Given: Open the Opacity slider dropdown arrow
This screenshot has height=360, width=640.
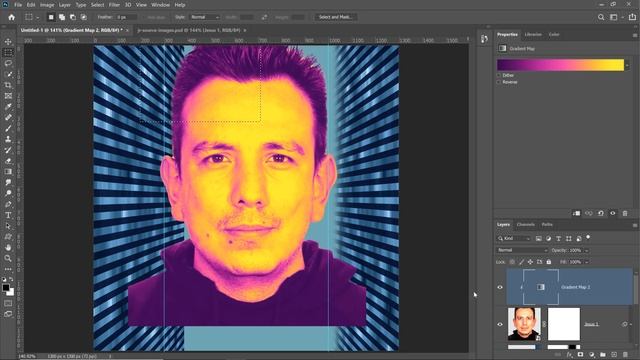Looking at the screenshot, I should click(x=587, y=250).
